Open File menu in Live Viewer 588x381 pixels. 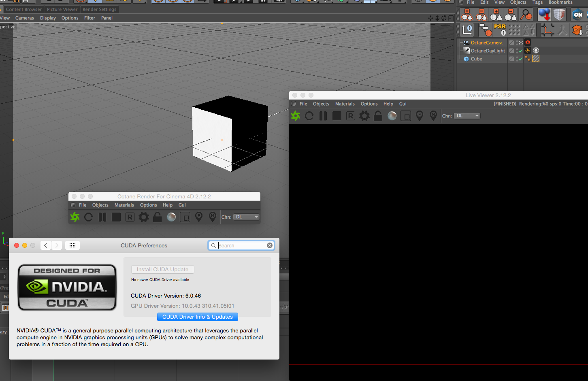point(303,104)
